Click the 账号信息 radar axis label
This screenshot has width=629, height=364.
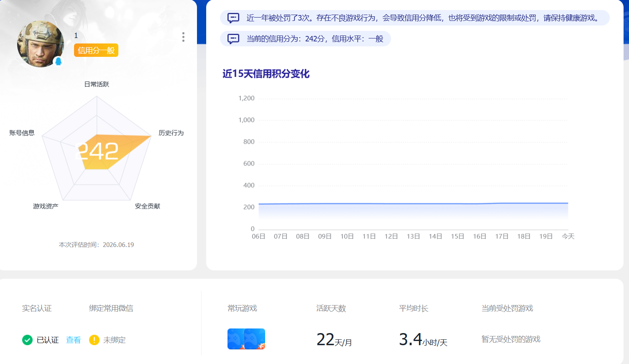point(22,132)
